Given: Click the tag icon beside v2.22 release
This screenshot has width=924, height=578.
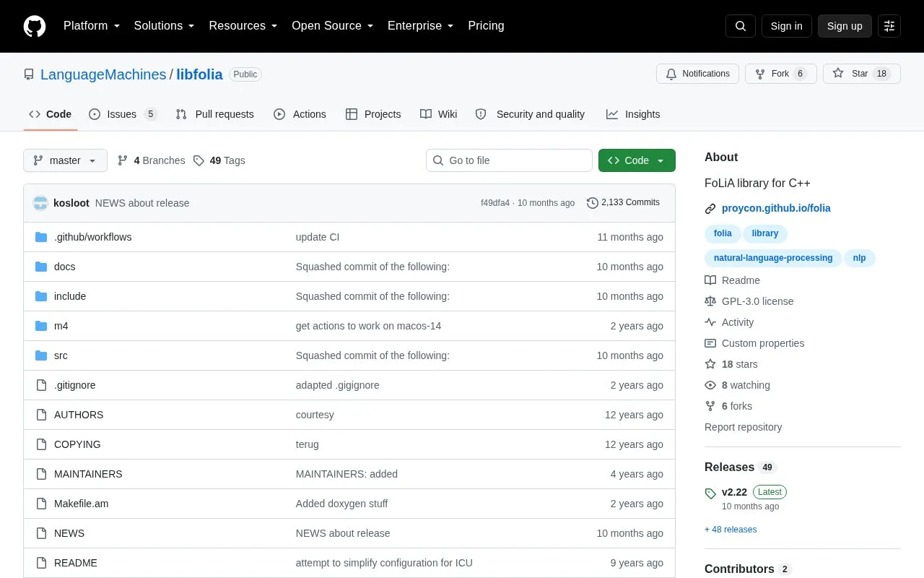Looking at the screenshot, I should [x=710, y=493].
